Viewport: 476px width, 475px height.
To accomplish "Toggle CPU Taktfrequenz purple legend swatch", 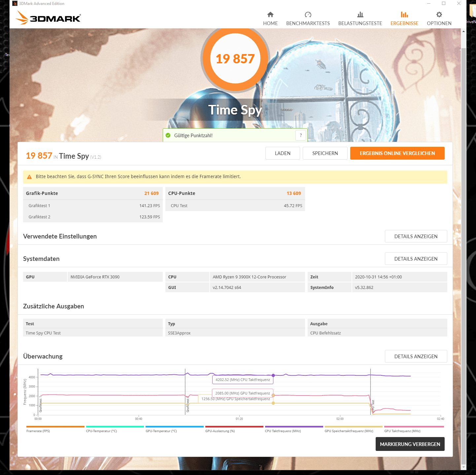I will (294, 427).
